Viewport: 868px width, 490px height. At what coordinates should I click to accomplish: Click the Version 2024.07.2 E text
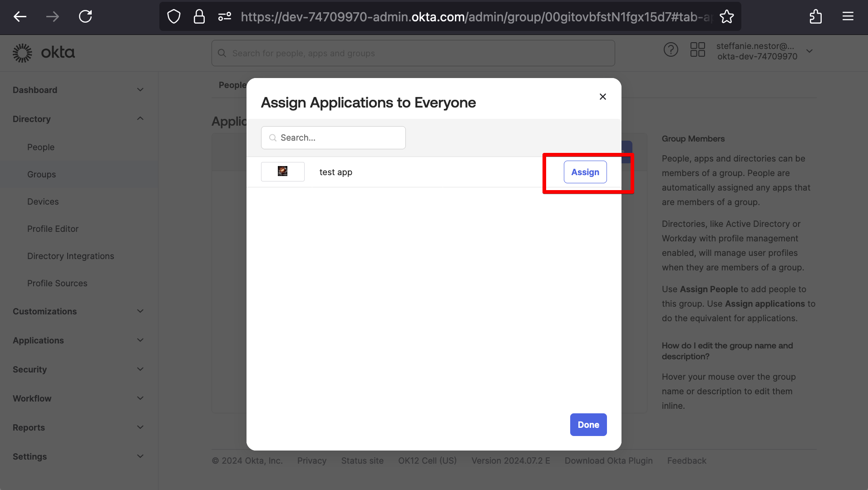[x=511, y=461]
